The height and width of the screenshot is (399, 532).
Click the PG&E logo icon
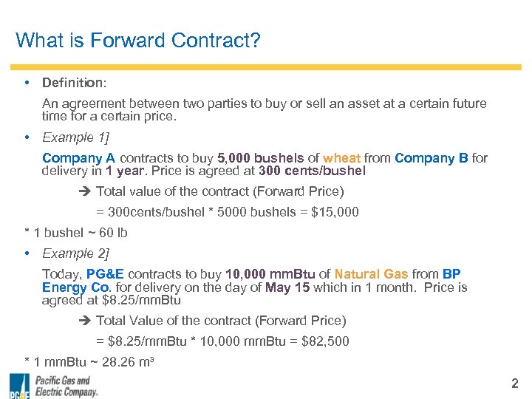click(x=20, y=386)
